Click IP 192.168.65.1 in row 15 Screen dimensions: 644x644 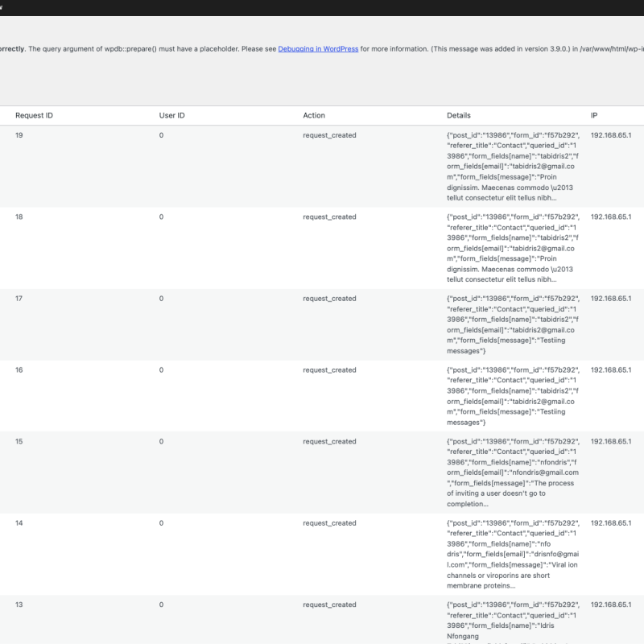pyautogui.click(x=611, y=441)
